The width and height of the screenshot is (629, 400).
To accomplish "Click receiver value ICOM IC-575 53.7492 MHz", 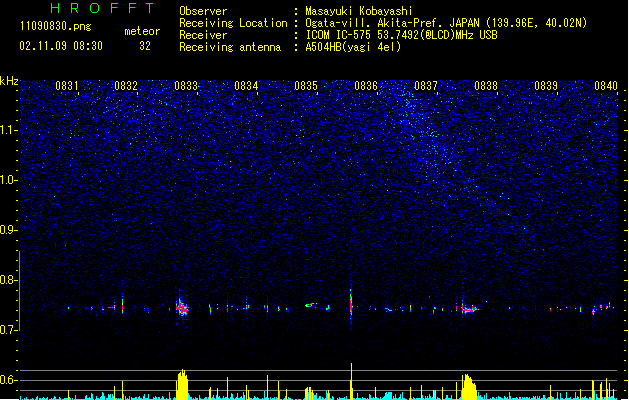I will point(401,35).
